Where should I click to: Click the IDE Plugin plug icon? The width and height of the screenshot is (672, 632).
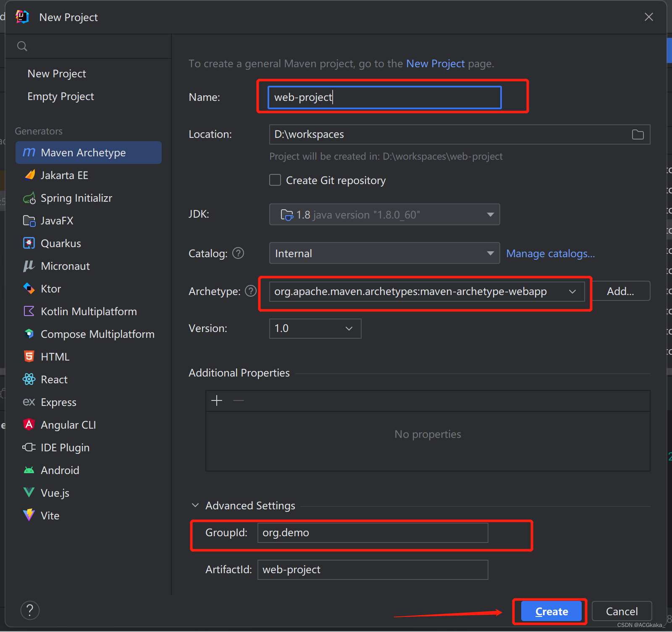tap(29, 447)
